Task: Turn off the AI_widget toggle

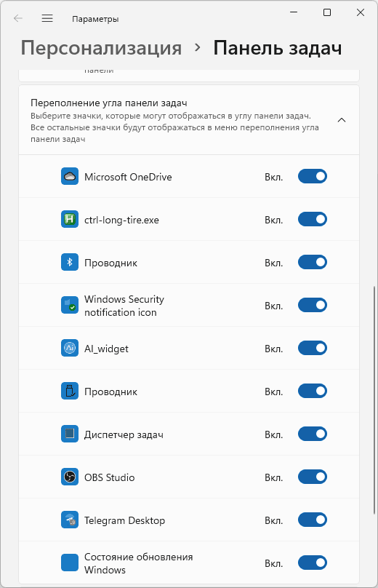Action: pos(313,348)
